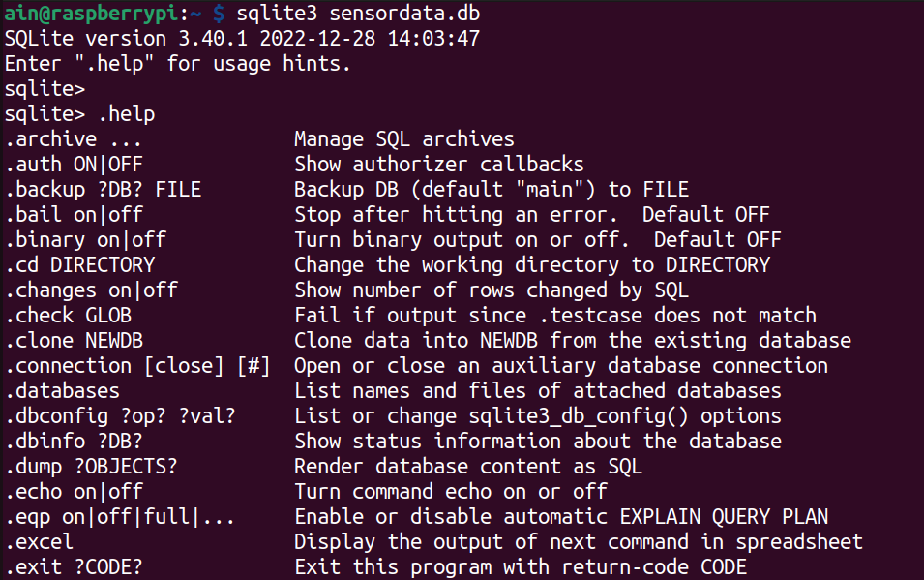The height and width of the screenshot is (580, 924).
Task: Click the '.dump ?OBJECTS?' command
Action: (x=91, y=467)
